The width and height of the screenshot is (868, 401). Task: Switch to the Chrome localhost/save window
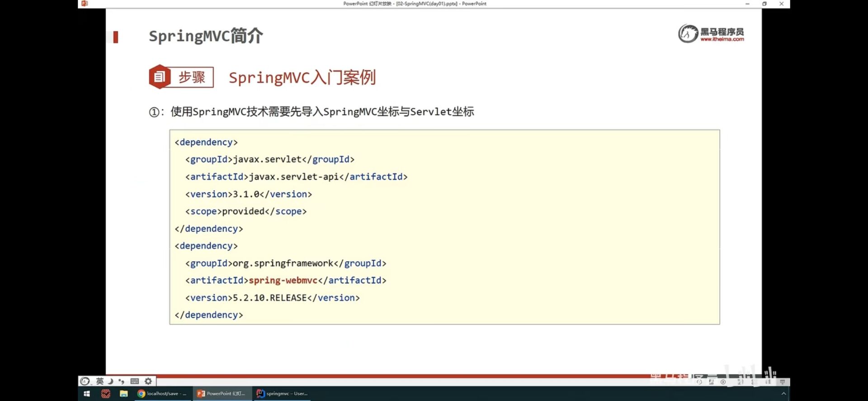point(162,394)
